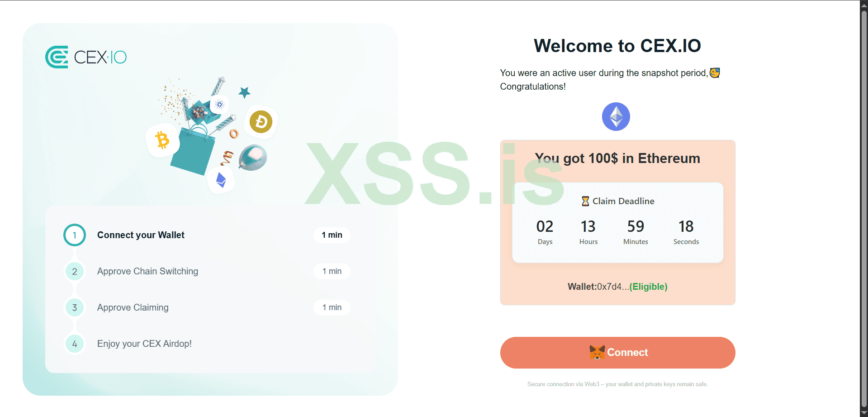This screenshot has width=868, height=417.
Task: Click the green Eligible wallet label
Action: point(648,287)
